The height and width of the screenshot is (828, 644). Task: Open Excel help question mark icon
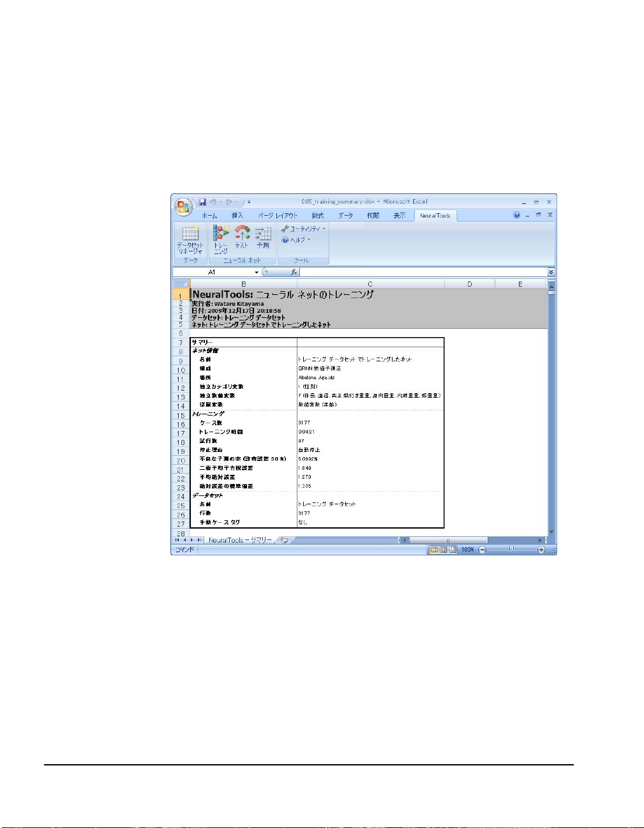[516, 215]
